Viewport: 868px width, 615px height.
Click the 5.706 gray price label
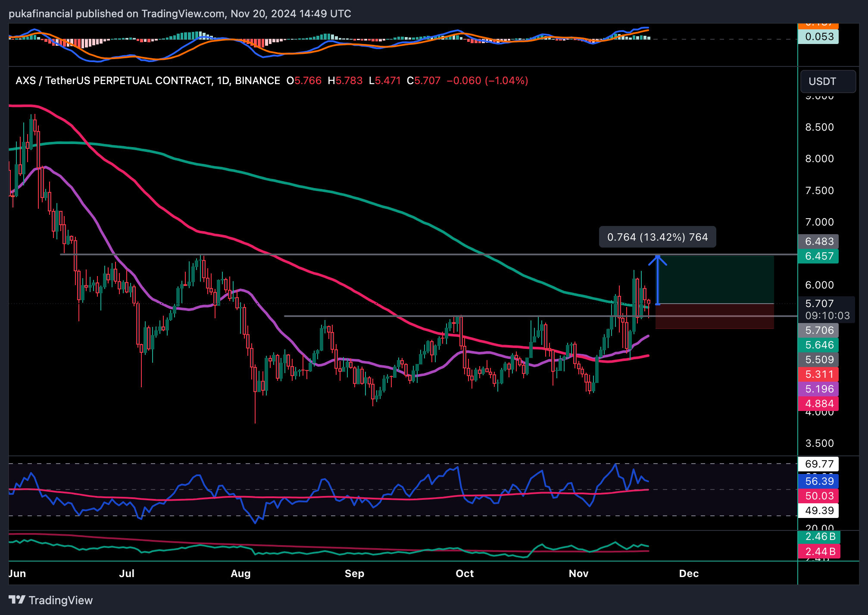[x=818, y=330]
